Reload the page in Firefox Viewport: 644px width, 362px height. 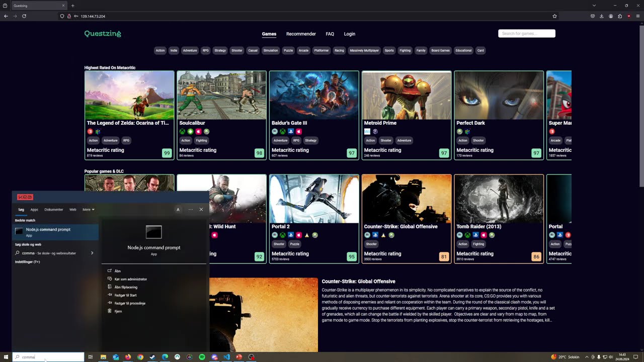[24, 16]
